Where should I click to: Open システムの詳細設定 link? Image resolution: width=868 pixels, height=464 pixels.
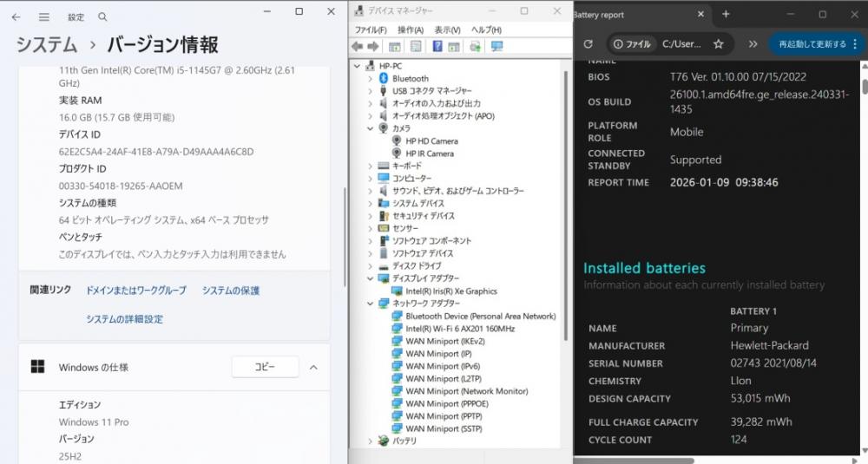click(124, 319)
